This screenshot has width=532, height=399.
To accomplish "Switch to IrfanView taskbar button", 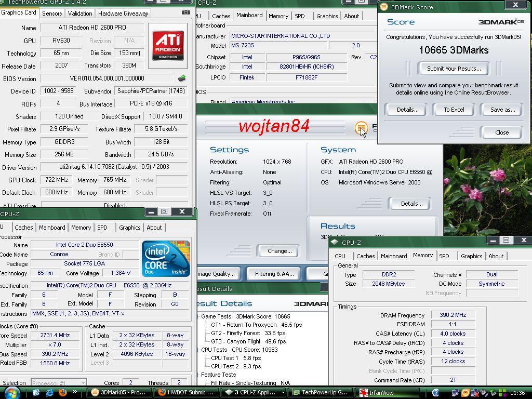I will pos(387,393).
